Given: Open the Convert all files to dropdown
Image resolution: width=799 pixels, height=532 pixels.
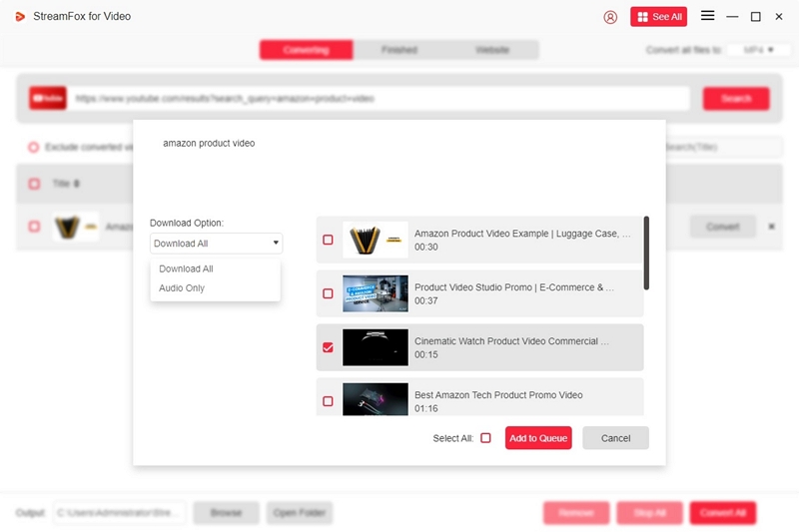Looking at the screenshot, I should coord(759,50).
